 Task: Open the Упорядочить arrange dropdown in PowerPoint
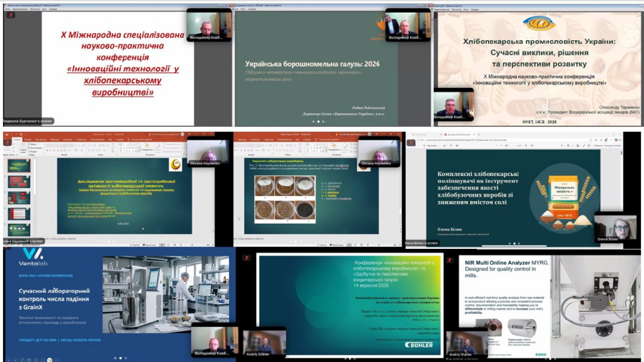[x=147, y=149]
